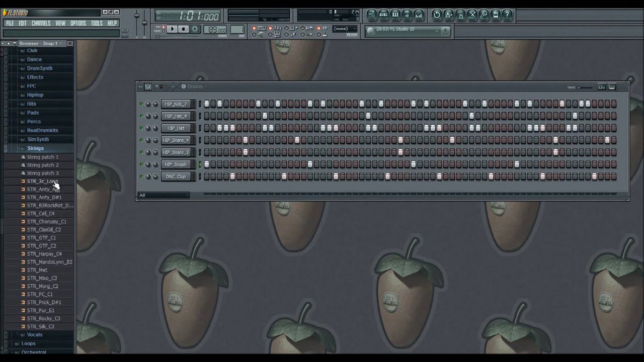Viewport: 644px width, 362px height.
Task: Click the render to disk icon
Action: click(x=460, y=15)
